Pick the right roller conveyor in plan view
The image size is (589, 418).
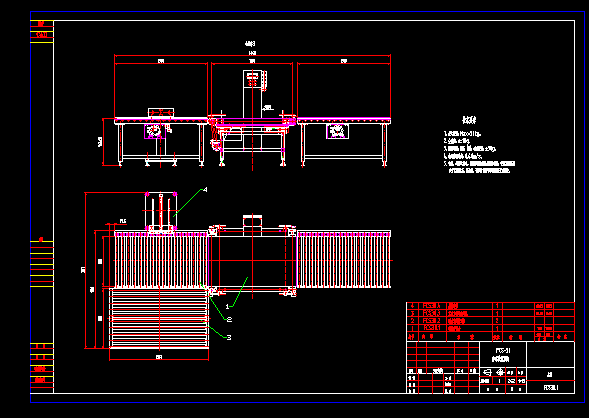(344, 259)
